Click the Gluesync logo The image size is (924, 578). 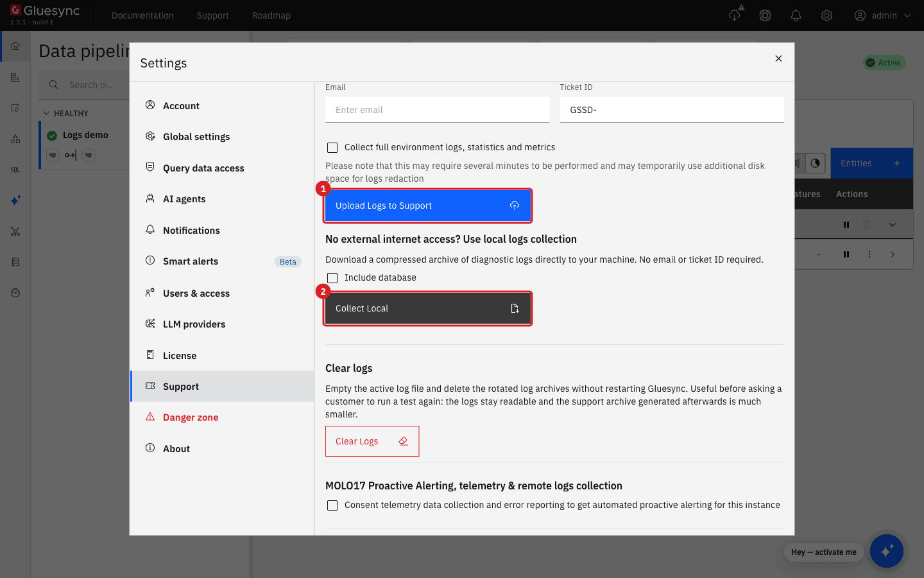click(45, 11)
